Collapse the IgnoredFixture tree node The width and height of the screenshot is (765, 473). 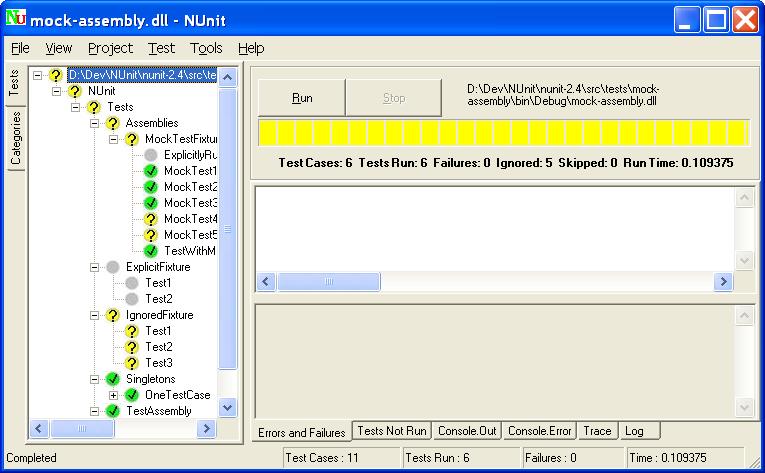95,315
